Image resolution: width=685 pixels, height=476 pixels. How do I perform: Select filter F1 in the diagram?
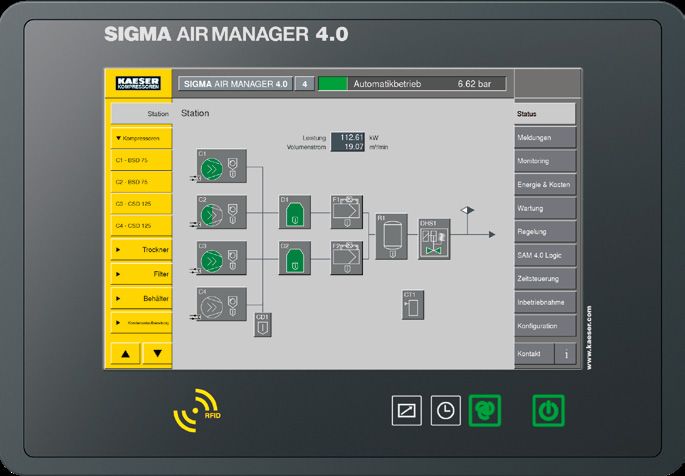pos(346,212)
